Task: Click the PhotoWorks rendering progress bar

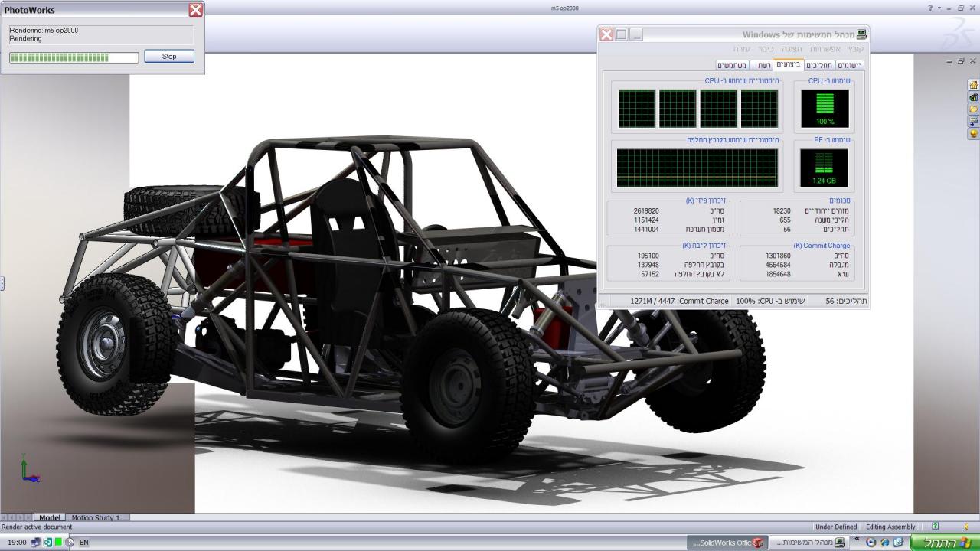Action: [x=73, y=57]
